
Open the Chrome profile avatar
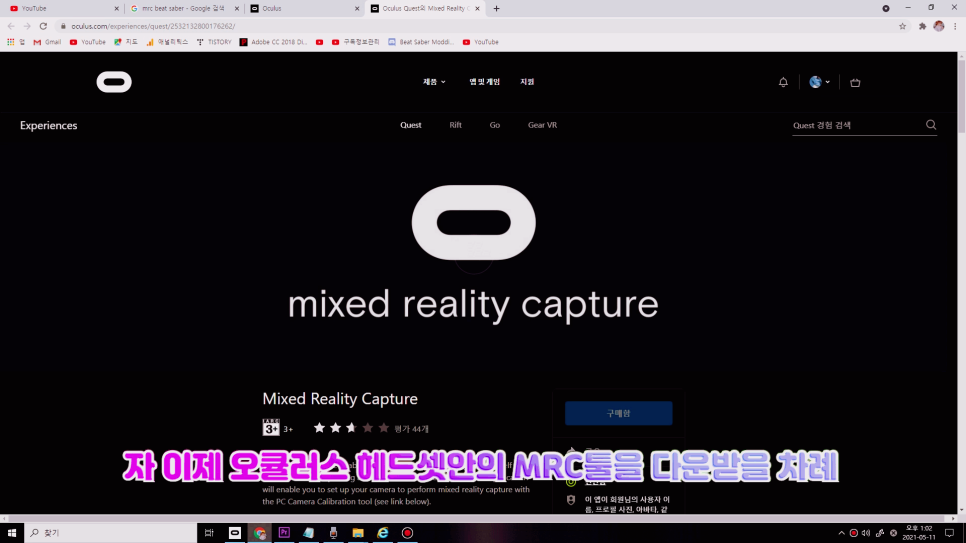(939, 26)
